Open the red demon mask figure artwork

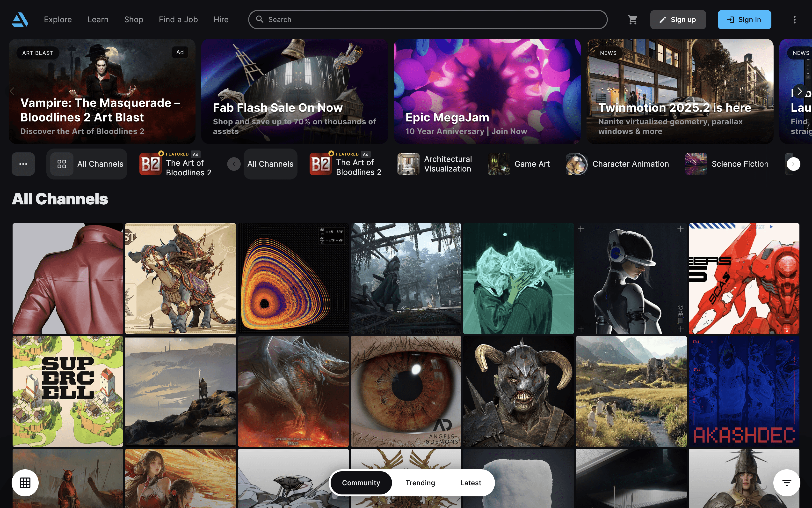coord(68,478)
